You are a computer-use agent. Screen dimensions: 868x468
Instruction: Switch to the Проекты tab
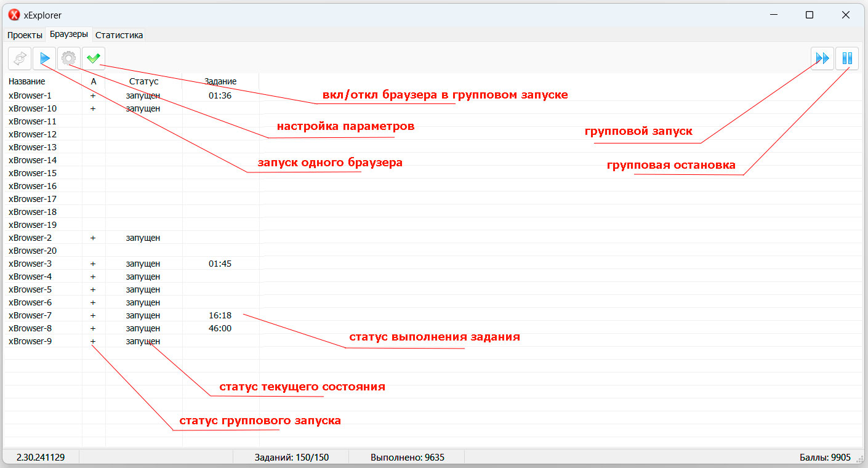25,35
